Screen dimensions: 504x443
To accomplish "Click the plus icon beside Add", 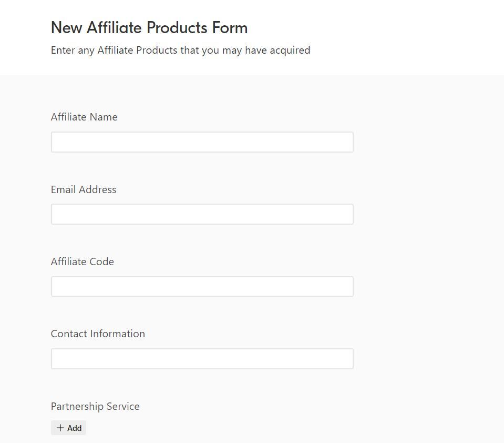I will 60,428.
